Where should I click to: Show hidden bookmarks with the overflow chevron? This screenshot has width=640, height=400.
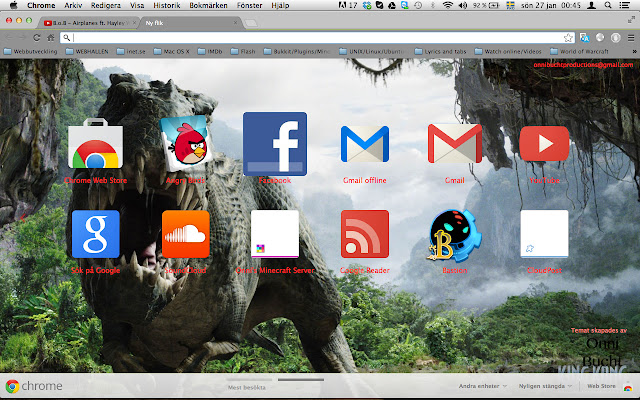(x=634, y=51)
